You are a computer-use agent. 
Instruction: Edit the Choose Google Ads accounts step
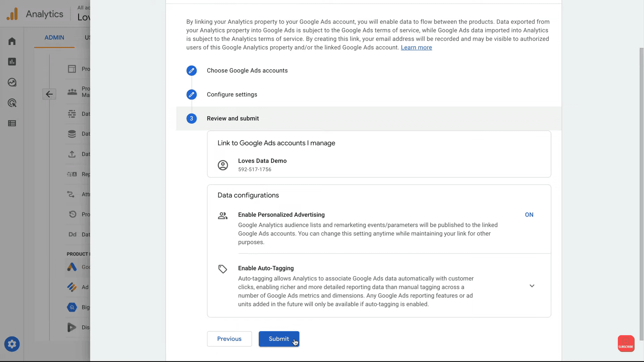point(192,71)
